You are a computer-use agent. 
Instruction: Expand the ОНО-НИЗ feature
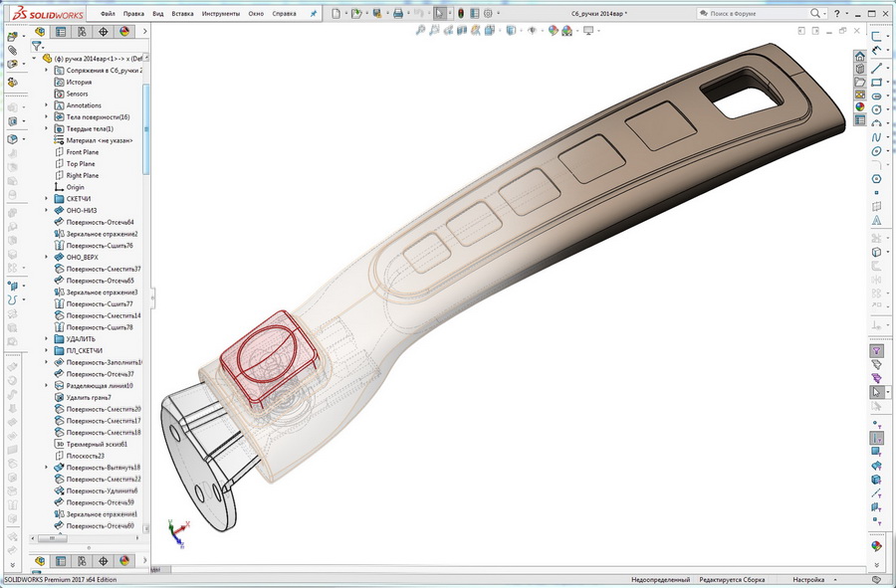(46, 210)
